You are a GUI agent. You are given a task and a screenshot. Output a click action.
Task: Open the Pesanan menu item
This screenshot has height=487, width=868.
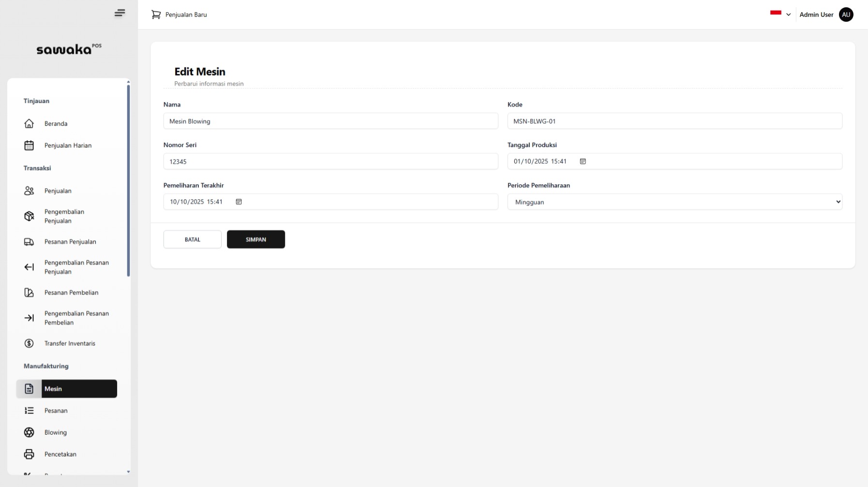coord(56,411)
